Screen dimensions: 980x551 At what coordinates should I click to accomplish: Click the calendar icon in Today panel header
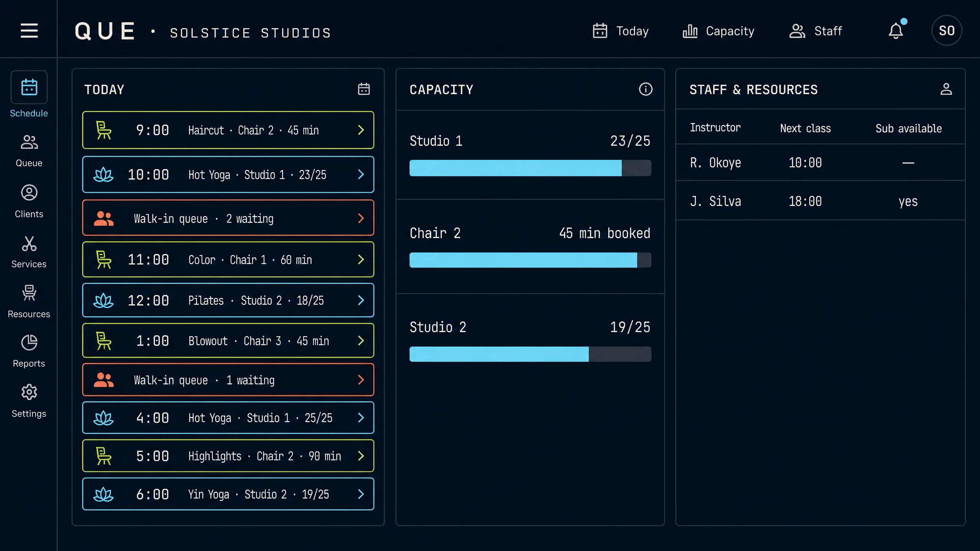pos(364,89)
